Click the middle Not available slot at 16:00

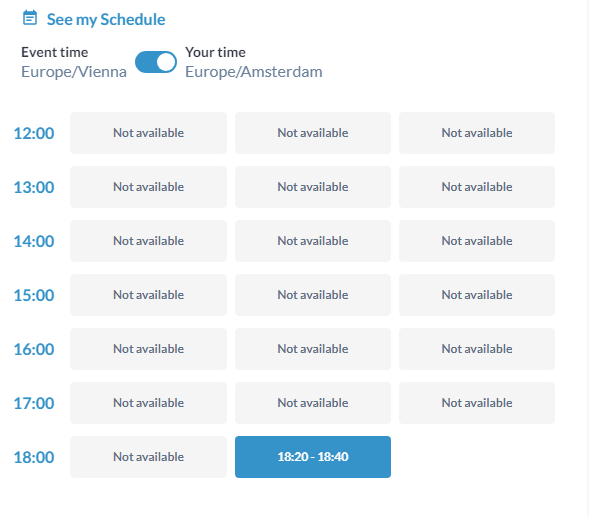[x=313, y=349]
